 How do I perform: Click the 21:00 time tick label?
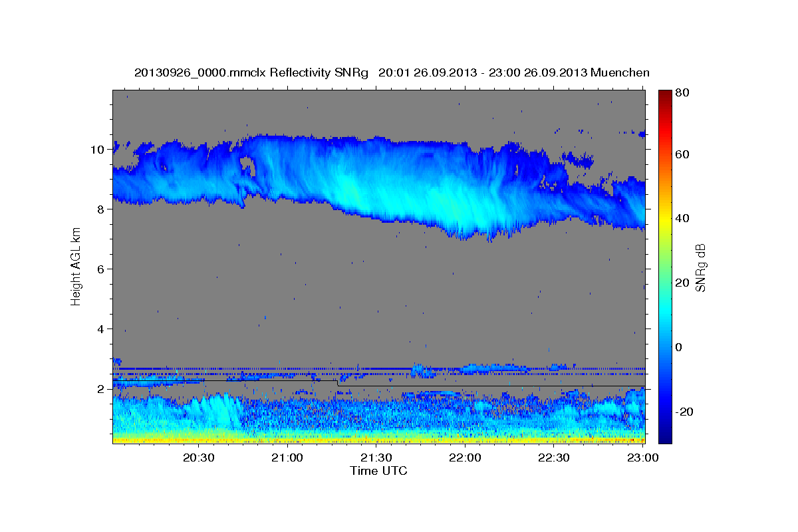click(288, 458)
